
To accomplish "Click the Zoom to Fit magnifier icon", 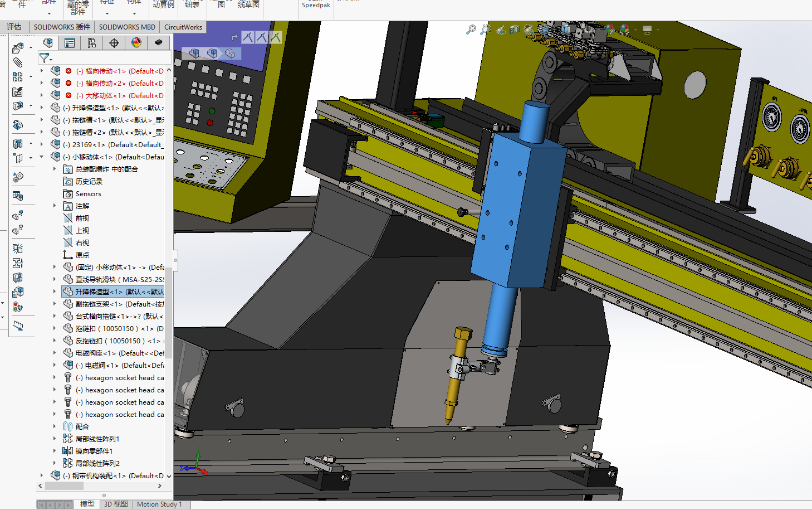I will click(471, 30).
